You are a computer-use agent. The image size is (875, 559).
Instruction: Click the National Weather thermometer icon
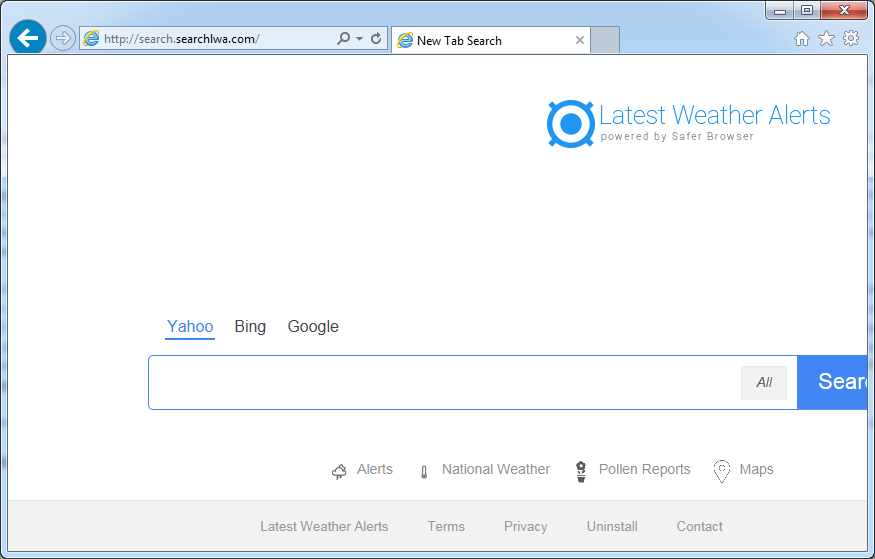click(424, 473)
